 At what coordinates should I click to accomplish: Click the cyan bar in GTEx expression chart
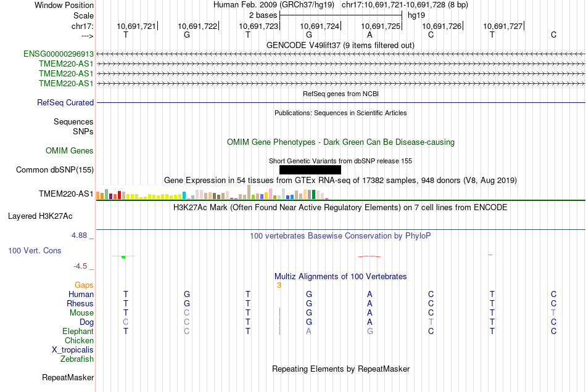(x=184, y=195)
